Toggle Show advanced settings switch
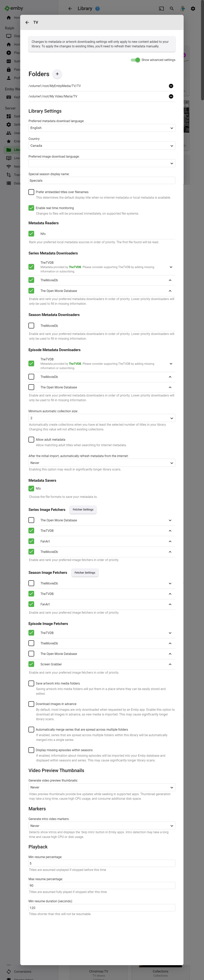 click(x=135, y=60)
